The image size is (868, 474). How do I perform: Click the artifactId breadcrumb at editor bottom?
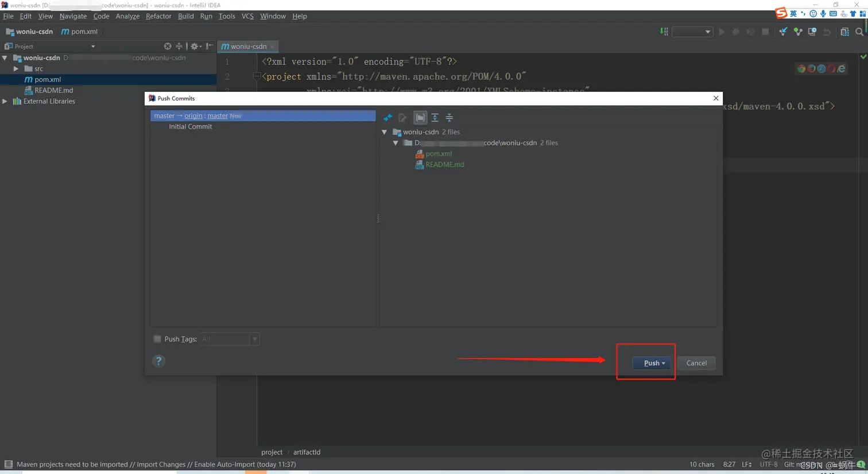tap(307, 452)
